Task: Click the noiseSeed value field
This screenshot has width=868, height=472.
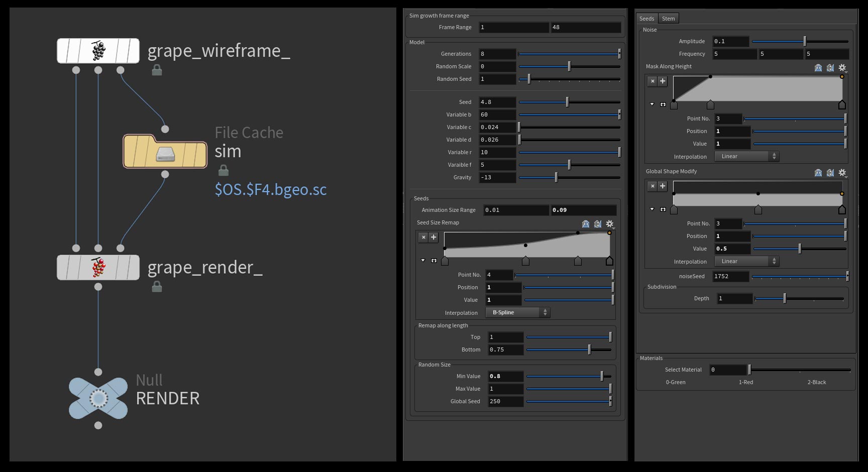Action: pyautogui.click(x=731, y=276)
